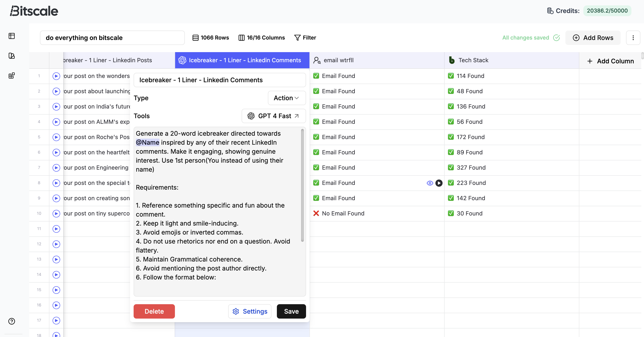Click the @Name variable tag in prompt
Screen dimensions: 644x337
[x=148, y=143]
